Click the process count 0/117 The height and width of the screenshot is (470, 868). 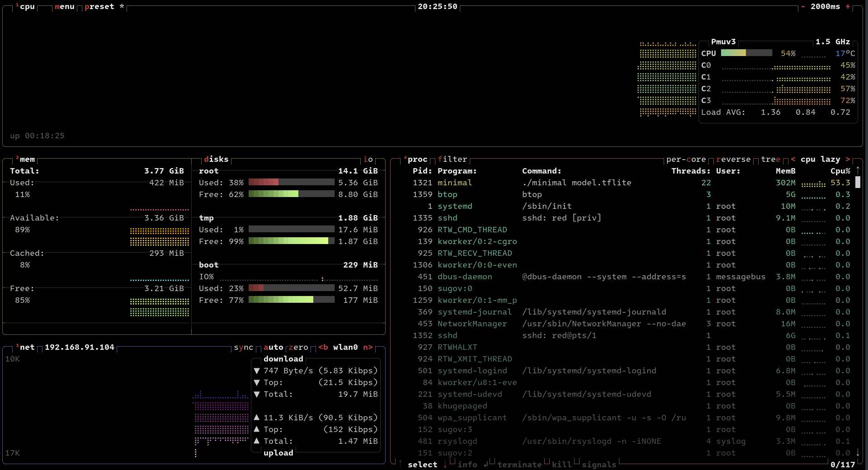tap(843, 465)
